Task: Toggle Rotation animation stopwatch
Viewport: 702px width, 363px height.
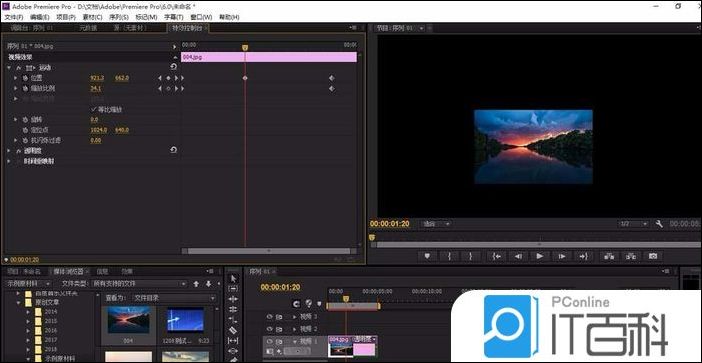Action: click(x=25, y=120)
